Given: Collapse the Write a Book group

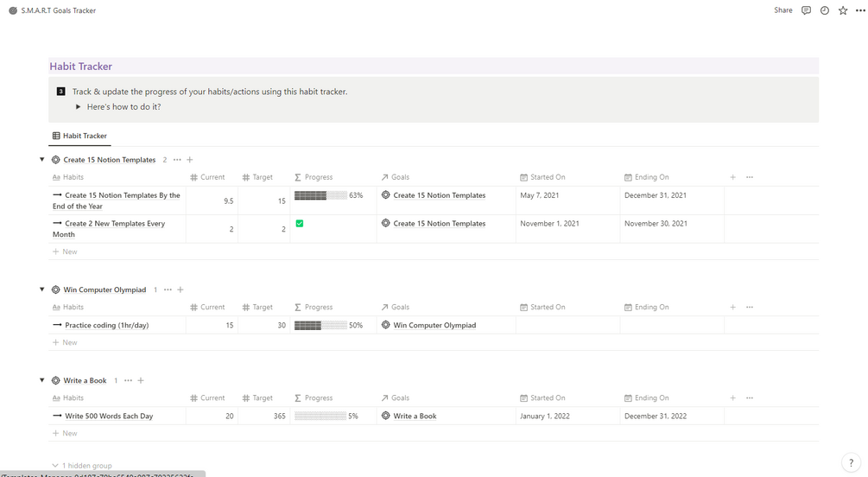Looking at the screenshot, I should click(x=41, y=380).
